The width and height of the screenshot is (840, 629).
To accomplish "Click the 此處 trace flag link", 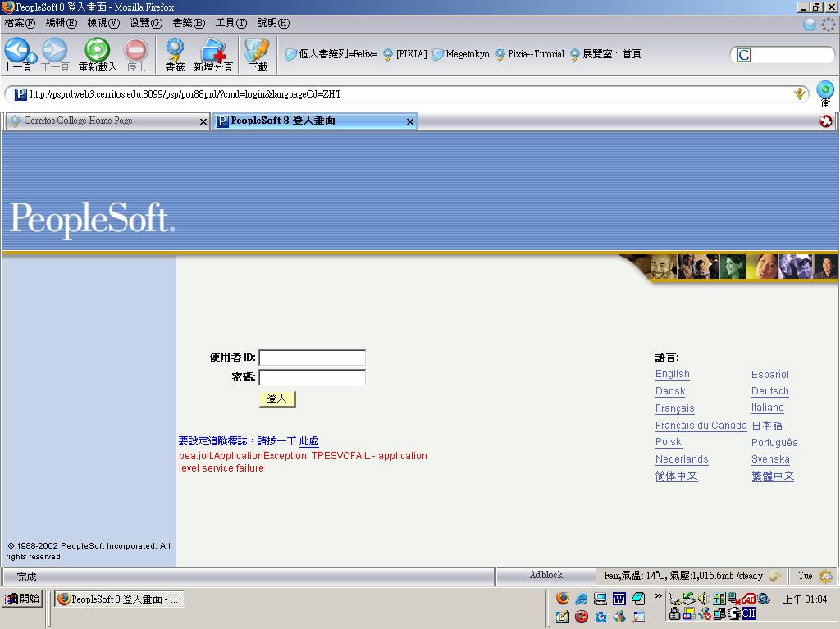I will click(308, 441).
